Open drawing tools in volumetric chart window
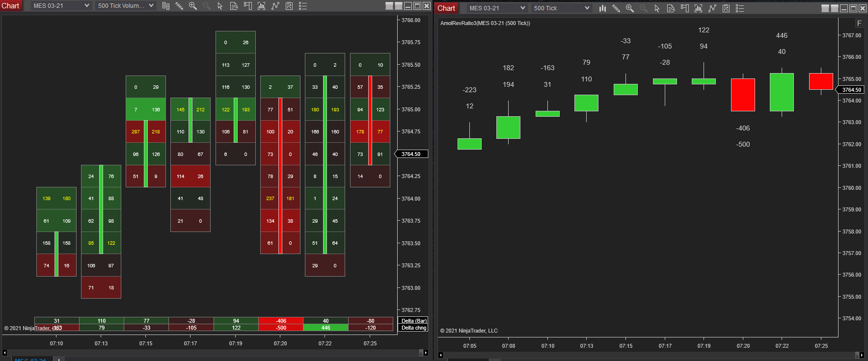The width and height of the screenshot is (868, 361). coord(179,6)
